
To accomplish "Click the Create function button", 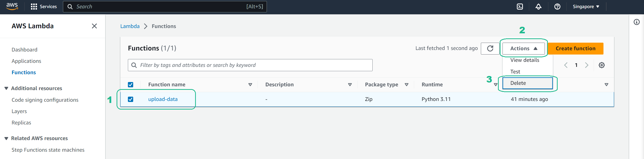I will (576, 48).
